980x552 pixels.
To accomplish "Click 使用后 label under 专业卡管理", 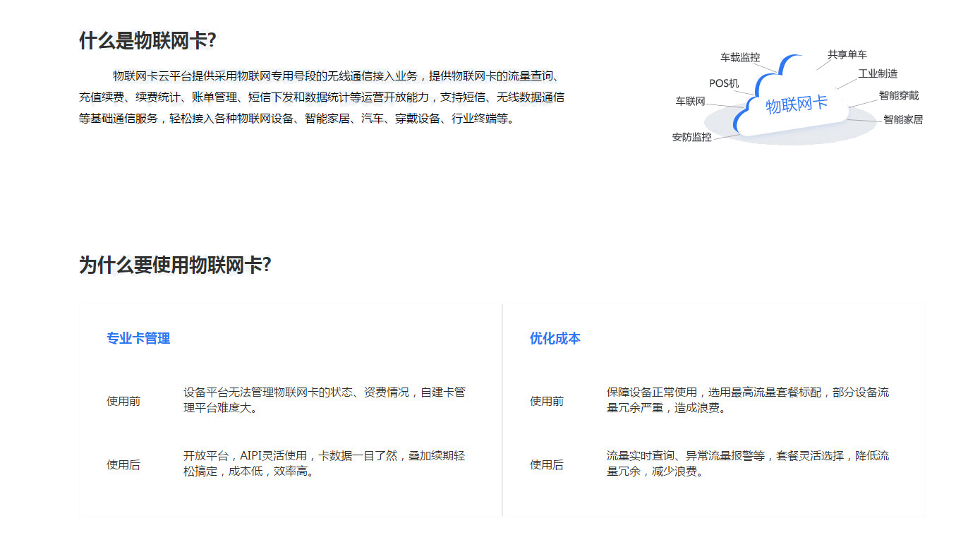I will pos(123,464).
